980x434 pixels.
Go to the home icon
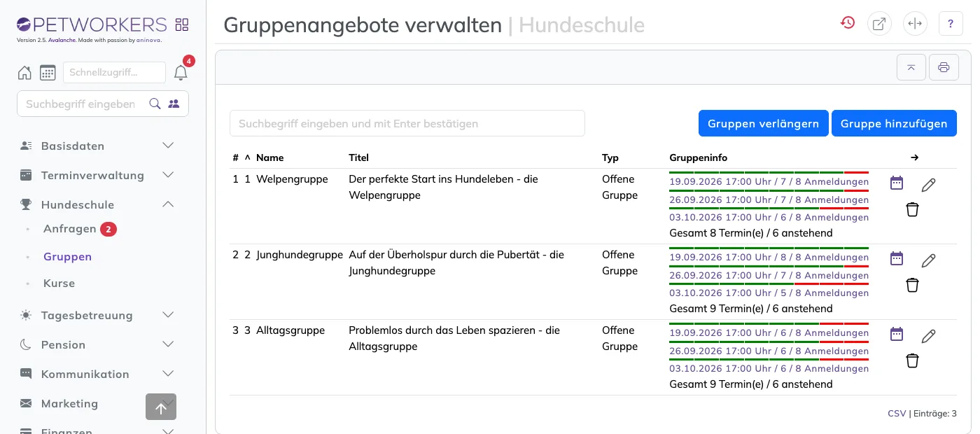pyautogui.click(x=24, y=72)
